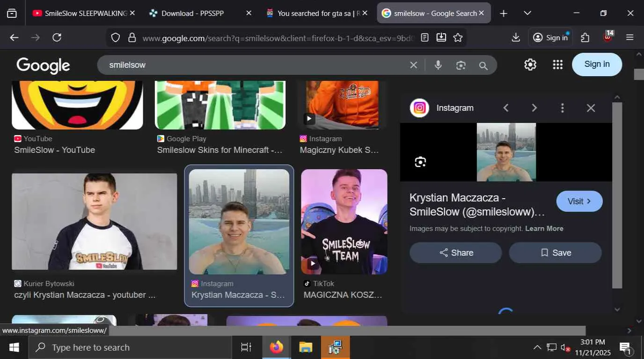The width and height of the screenshot is (644, 359).
Task: Open more options menu in preview panel
Action: (562, 108)
